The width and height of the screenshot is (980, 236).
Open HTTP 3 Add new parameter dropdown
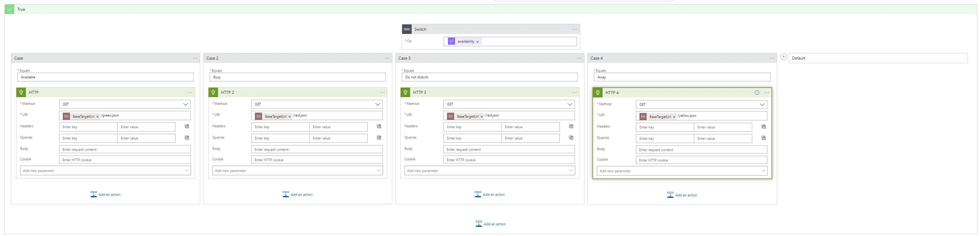point(490,171)
